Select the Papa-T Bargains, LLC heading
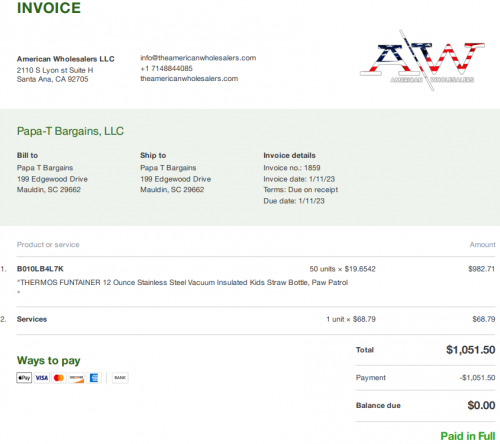Viewport: 500px width, 444px height. (70, 131)
